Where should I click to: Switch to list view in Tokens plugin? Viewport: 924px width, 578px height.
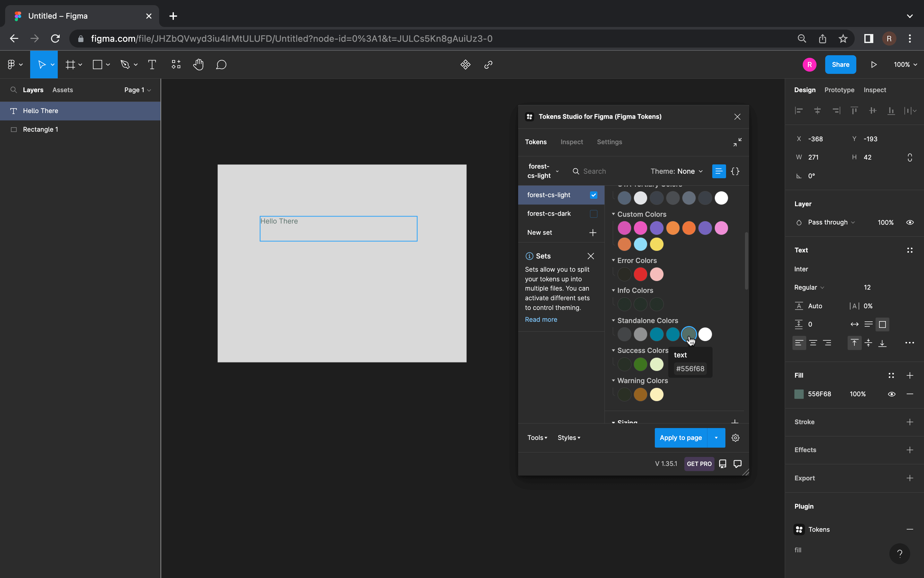[x=719, y=171]
